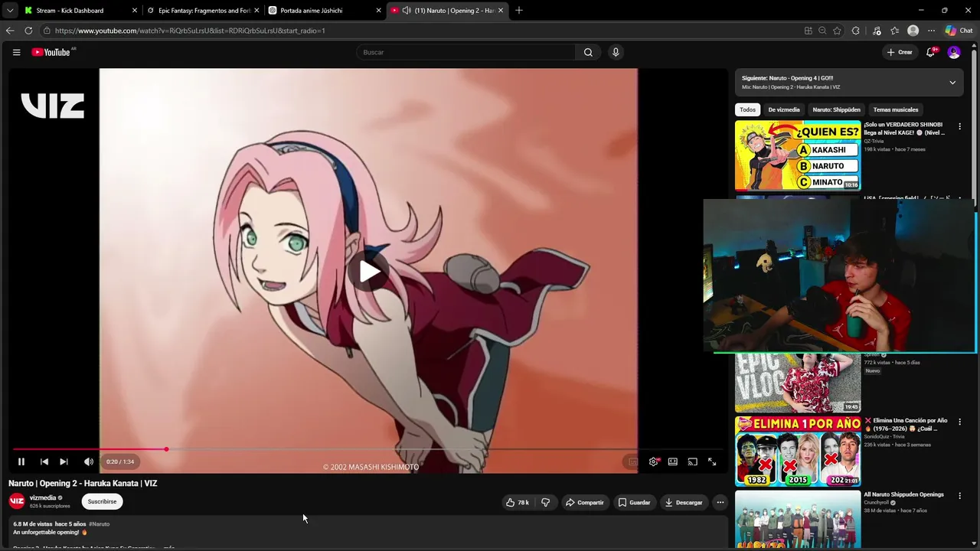Click the YouTube search input field

click(465, 52)
